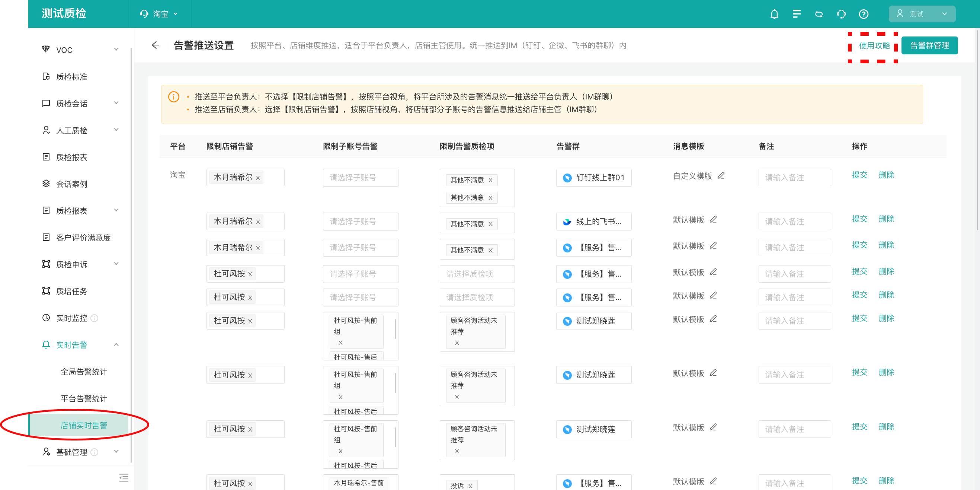The height and width of the screenshot is (490, 980).
Task: Expand the 质检会话 menu chevron
Action: (x=116, y=103)
